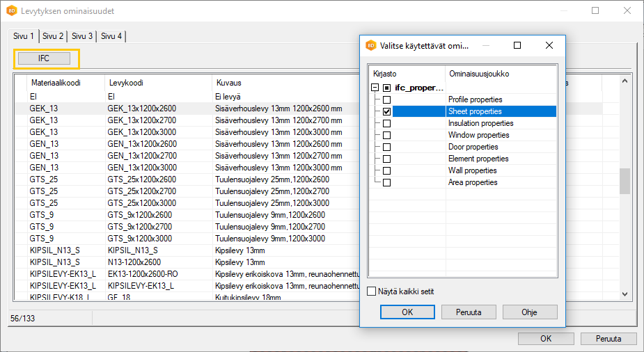Open Ohje help button
644x352 pixels.
[x=529, y=312]
